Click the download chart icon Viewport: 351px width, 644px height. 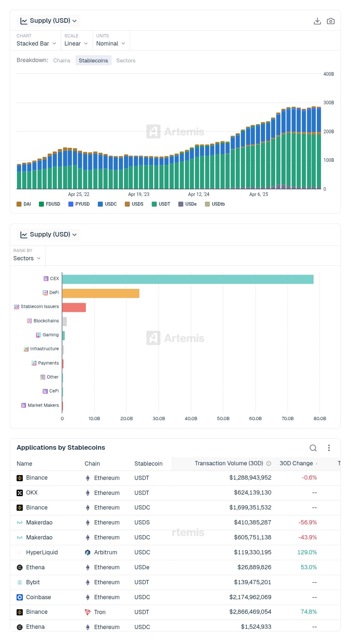[x=317, y=21]
